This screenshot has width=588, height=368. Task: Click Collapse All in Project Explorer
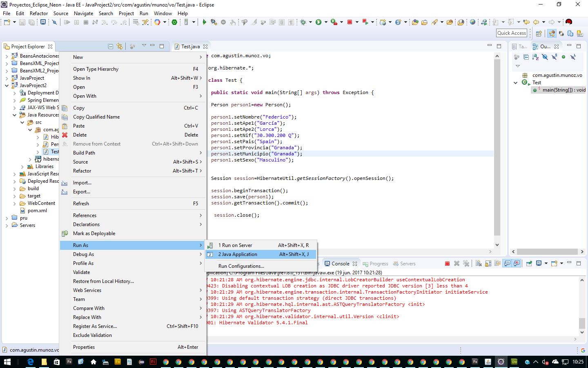(x=110, y=46)
